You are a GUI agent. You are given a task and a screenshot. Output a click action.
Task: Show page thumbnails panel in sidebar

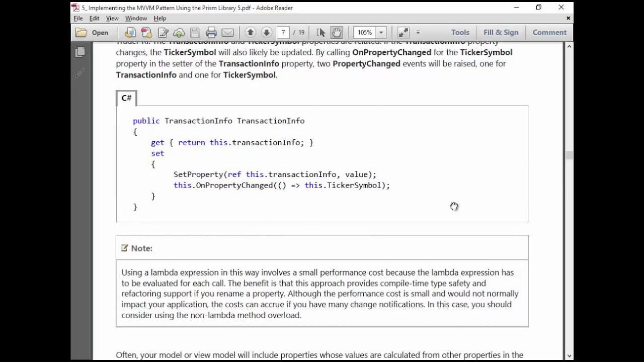coord(79,52)
